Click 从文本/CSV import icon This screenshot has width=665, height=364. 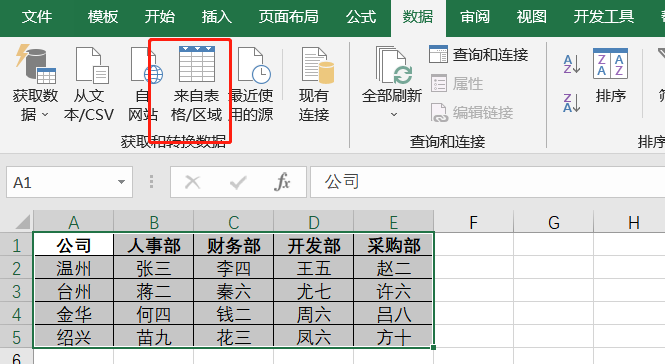[x=91, y=65]
